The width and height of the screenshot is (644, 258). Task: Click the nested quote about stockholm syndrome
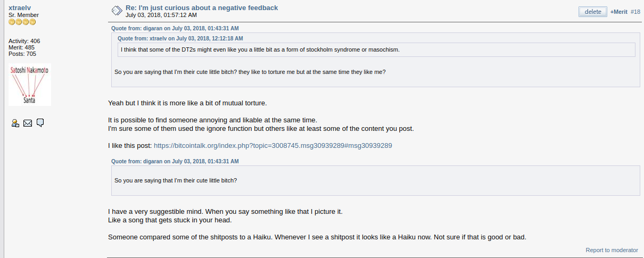pyautogui.click(x=376, y=50)
